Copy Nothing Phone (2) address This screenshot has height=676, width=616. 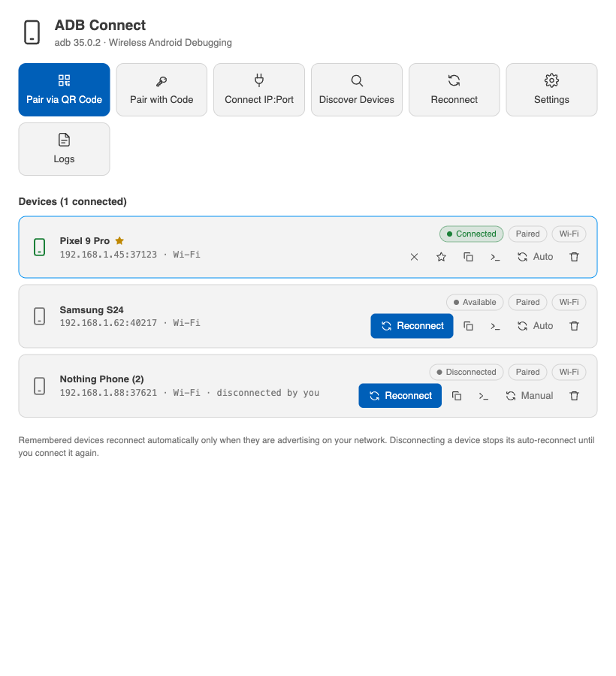[457, 396]
